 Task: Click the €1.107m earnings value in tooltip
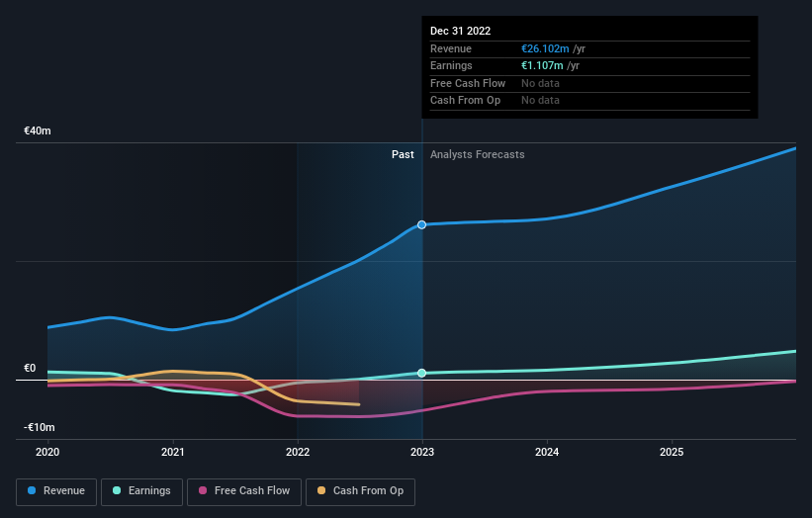542,65
